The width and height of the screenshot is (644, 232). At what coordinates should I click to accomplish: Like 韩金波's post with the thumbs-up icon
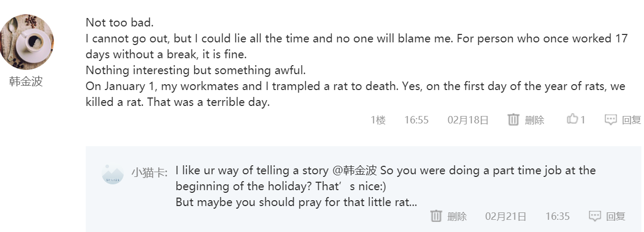coord(572,120)
